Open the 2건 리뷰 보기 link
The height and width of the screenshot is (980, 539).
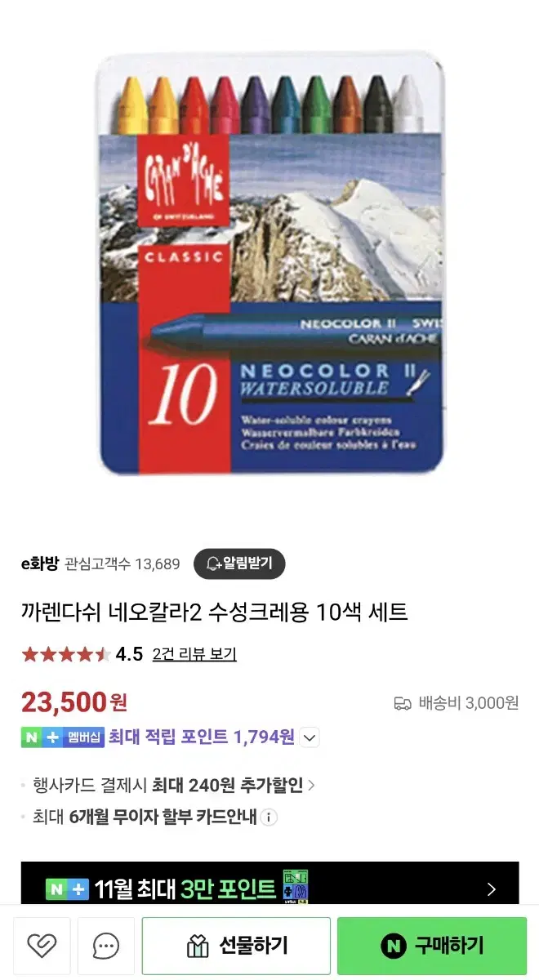[194, 654]
